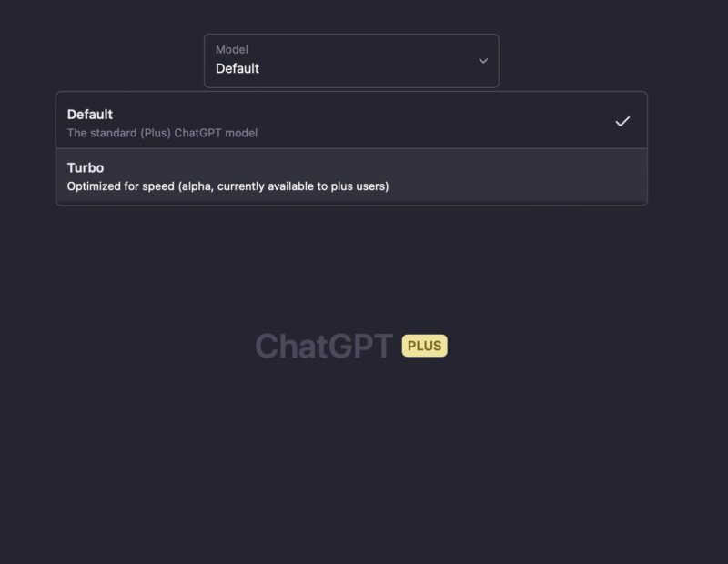Click the chevron on the Model selector
728x564 pixels.
483,61
